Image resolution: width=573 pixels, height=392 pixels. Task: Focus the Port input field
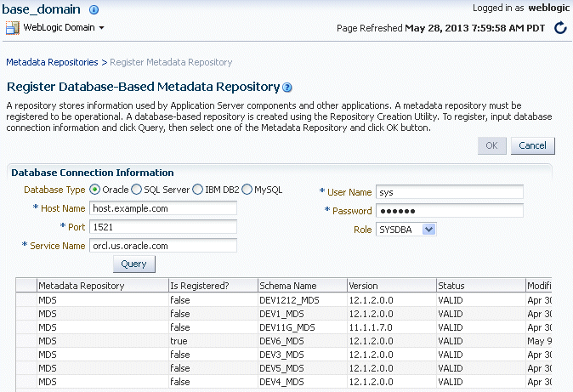tap(163, 227)
